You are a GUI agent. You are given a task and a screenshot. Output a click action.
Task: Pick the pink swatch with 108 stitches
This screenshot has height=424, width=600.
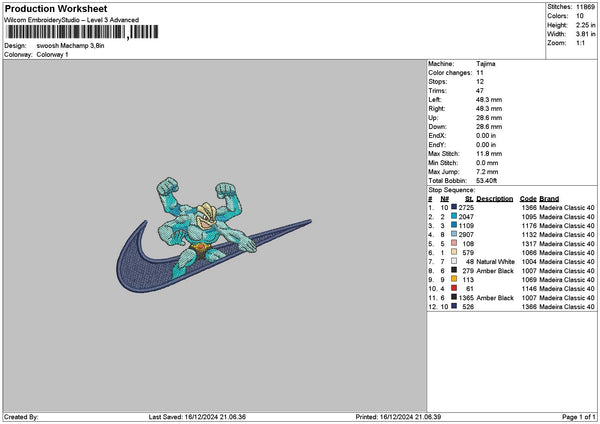click(454, 243)
